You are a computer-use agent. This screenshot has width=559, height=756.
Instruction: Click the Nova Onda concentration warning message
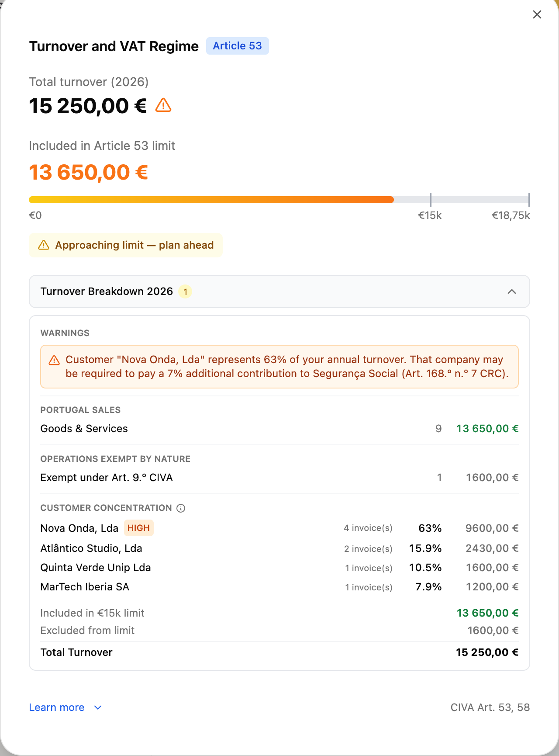[x=279, y=367]
